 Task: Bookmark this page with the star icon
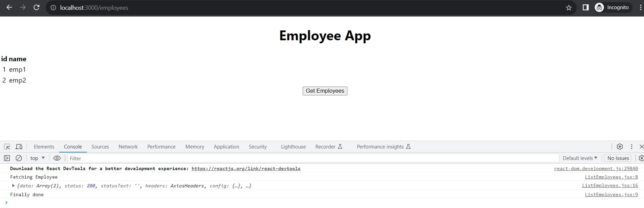tap(569, 7)
